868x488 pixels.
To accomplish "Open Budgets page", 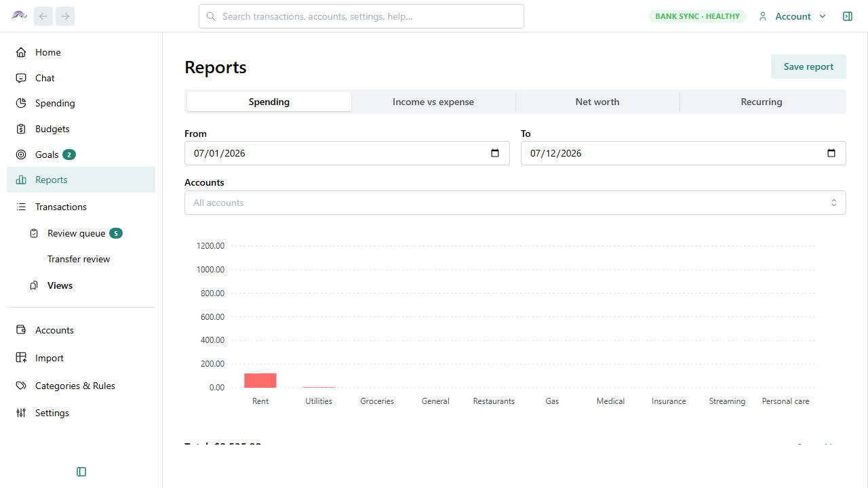I will [81, 129].
